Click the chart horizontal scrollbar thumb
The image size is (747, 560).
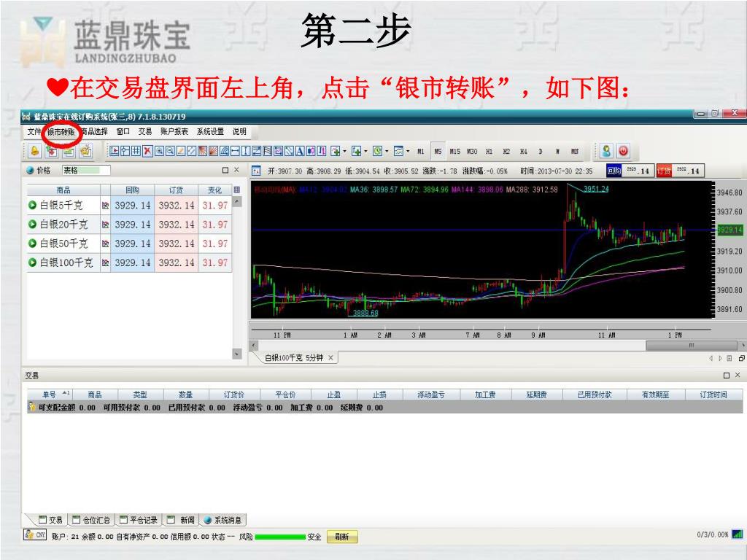691,345
